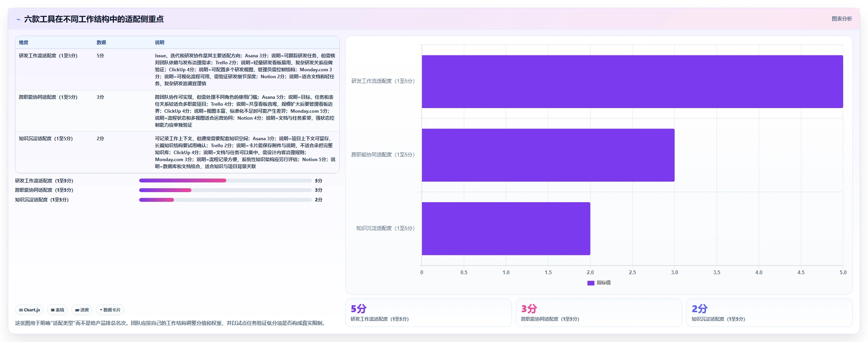Click the description starting with 跨团队协作可实现
The height and width of the screenshot is (342, 868).
[245, 111]
